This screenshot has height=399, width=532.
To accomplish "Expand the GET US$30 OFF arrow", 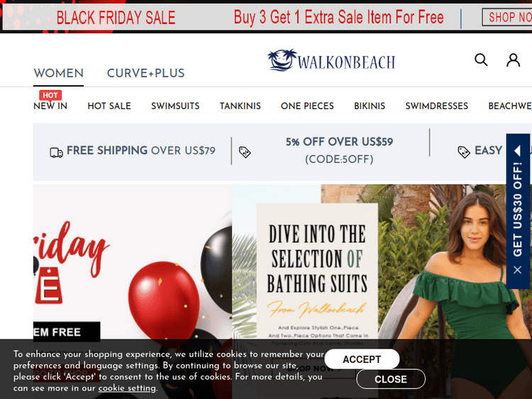I will click(517, 150).
